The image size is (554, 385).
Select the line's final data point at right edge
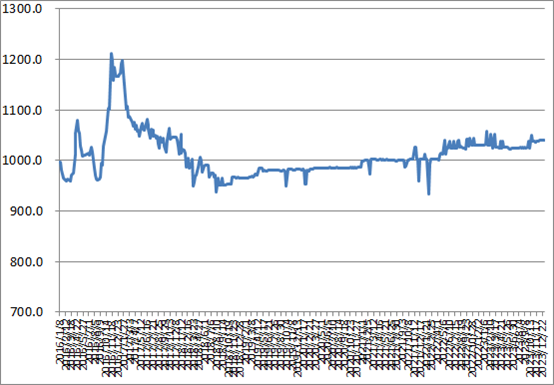click(544, 140)
